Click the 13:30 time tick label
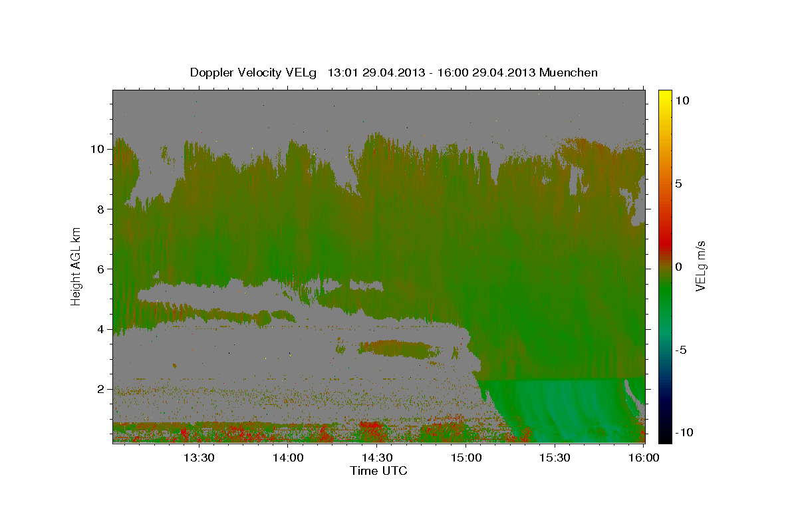 click(x=199, y=458)
